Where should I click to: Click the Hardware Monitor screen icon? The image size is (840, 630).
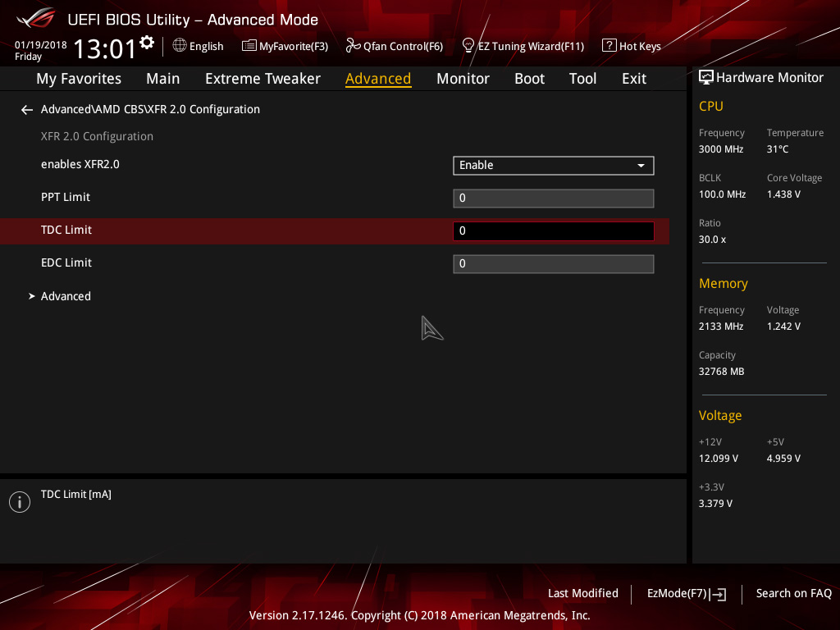pyautogui.click(x=706, y=78)
